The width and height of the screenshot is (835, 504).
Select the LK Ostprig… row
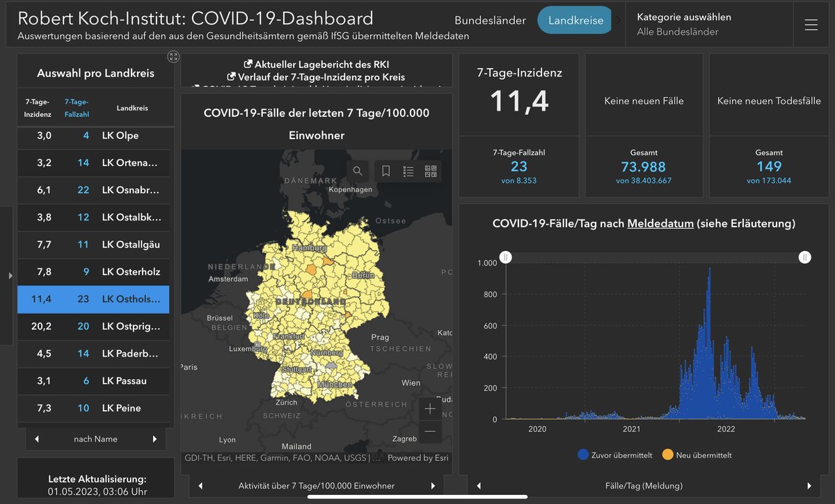tap(93, 326)
